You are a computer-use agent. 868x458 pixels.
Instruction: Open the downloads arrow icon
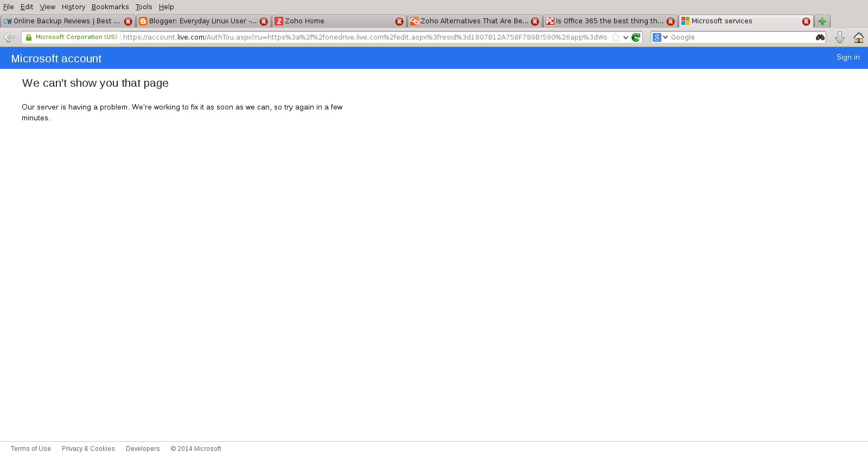coord(839,37)
